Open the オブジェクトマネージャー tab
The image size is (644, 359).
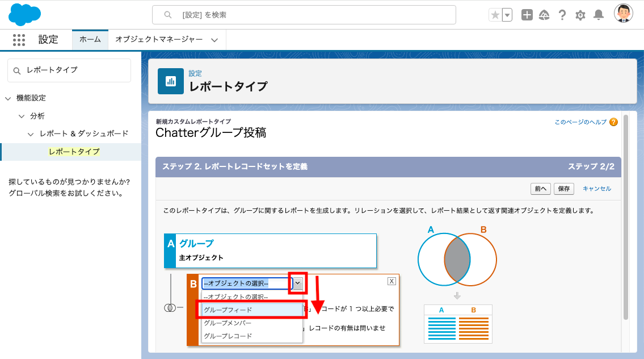159,39
